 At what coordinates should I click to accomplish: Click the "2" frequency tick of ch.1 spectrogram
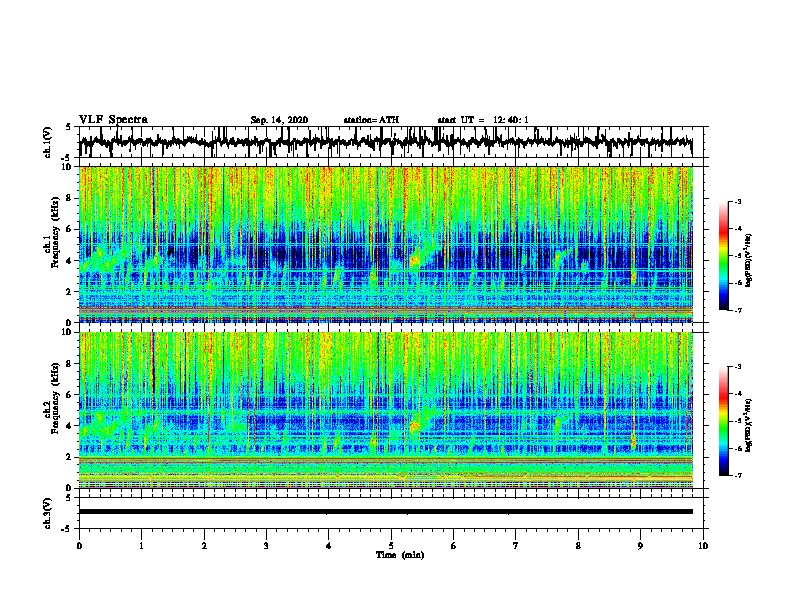[x=70, y=292]
